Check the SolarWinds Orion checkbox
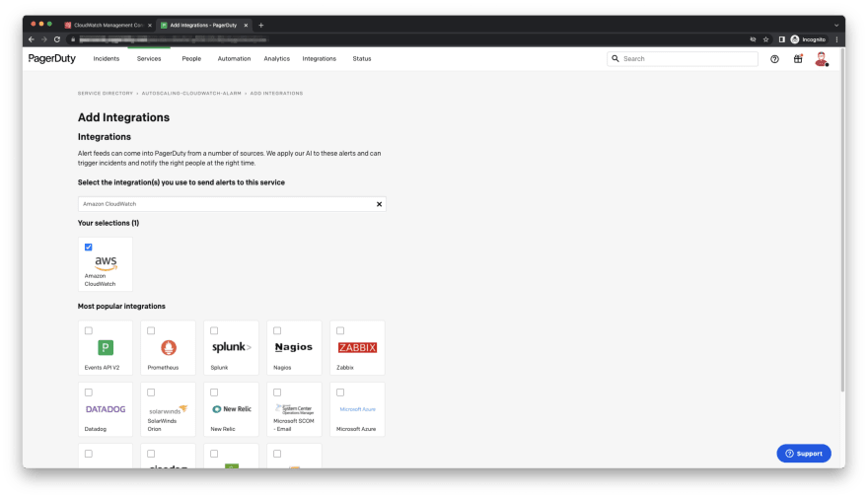This screenshot has width=868, height=498. (151, 392)
